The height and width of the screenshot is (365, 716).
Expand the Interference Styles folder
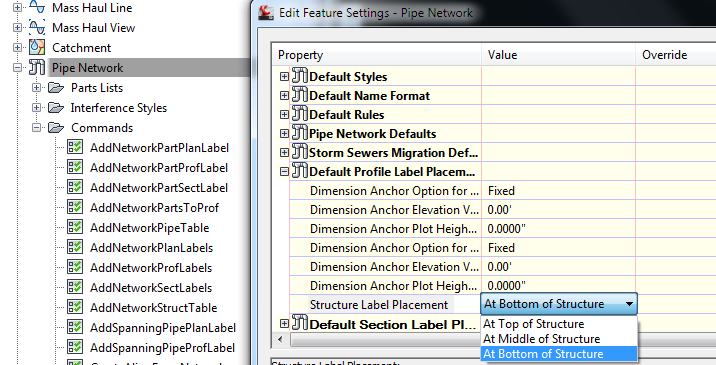tap(36, 108)
